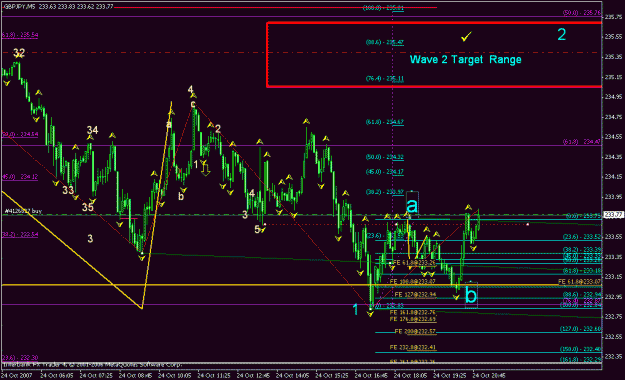Click the cyan "1" wave label
The height and width of the screenshot is (380, 625).
point(356,309)
